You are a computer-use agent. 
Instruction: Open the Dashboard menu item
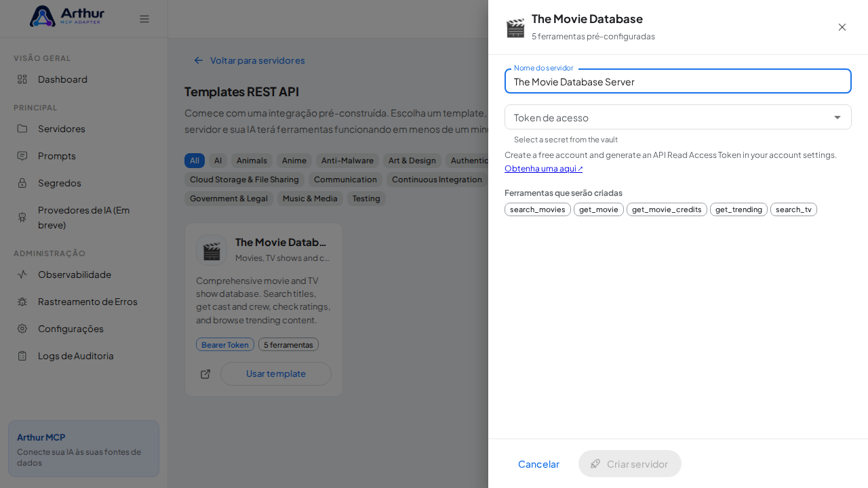[x=84, y=79]
